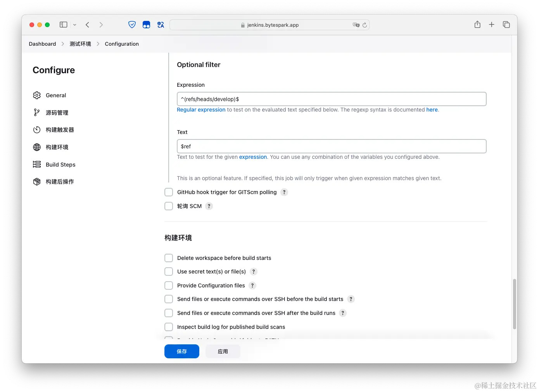Screen dimensions: 539x392
Task: Reload the page with refresh icon
Action: (x=365, y=25)
